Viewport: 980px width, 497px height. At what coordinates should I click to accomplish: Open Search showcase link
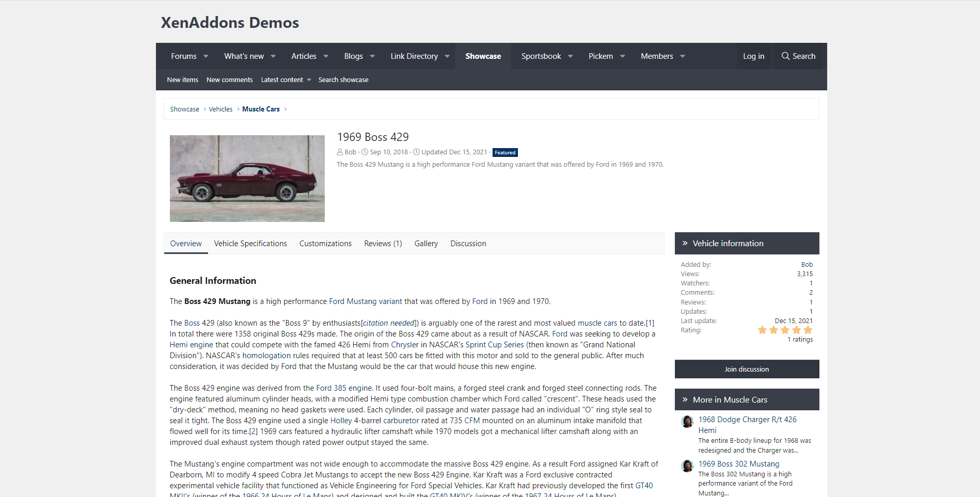click(343, 80)
